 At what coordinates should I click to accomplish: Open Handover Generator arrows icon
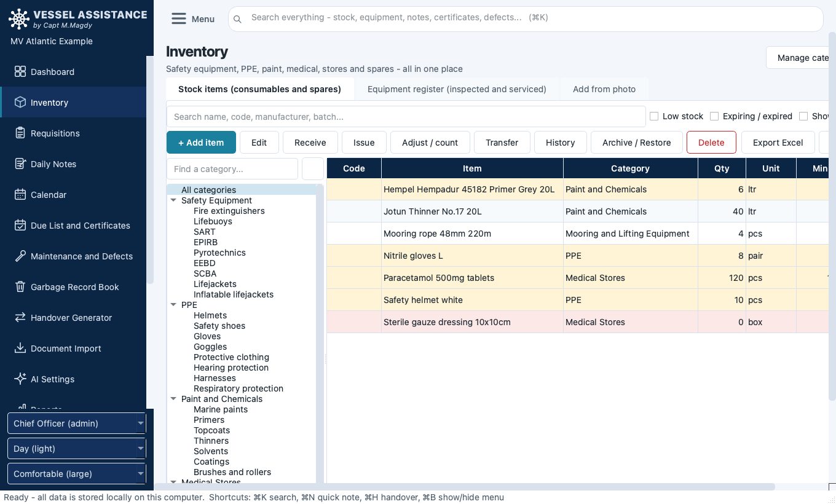[20, 318]
